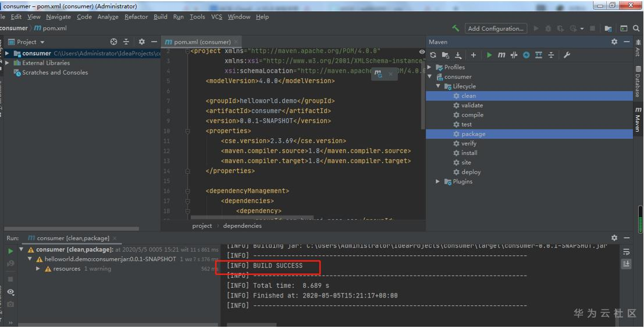Locate current file in Project panel
644x328 pixels.
[x=114, y=41]
